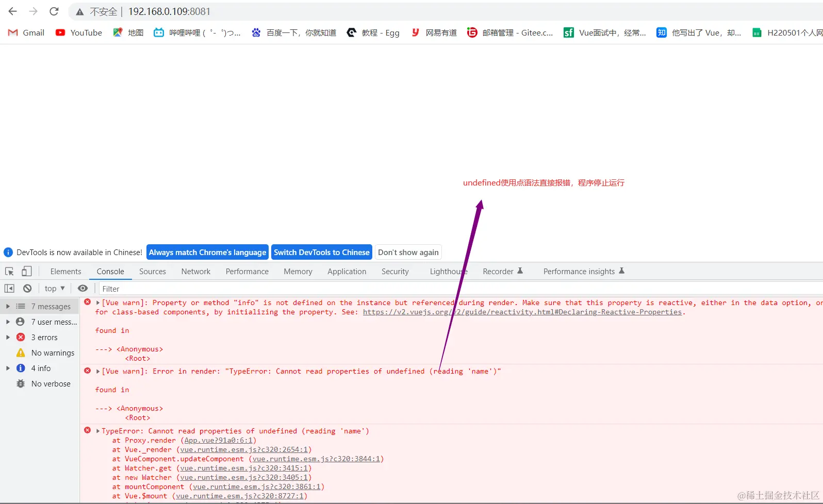Select the No warnings sidebar row
Viewport: 823px width, 504px height.
pos(40,353)
